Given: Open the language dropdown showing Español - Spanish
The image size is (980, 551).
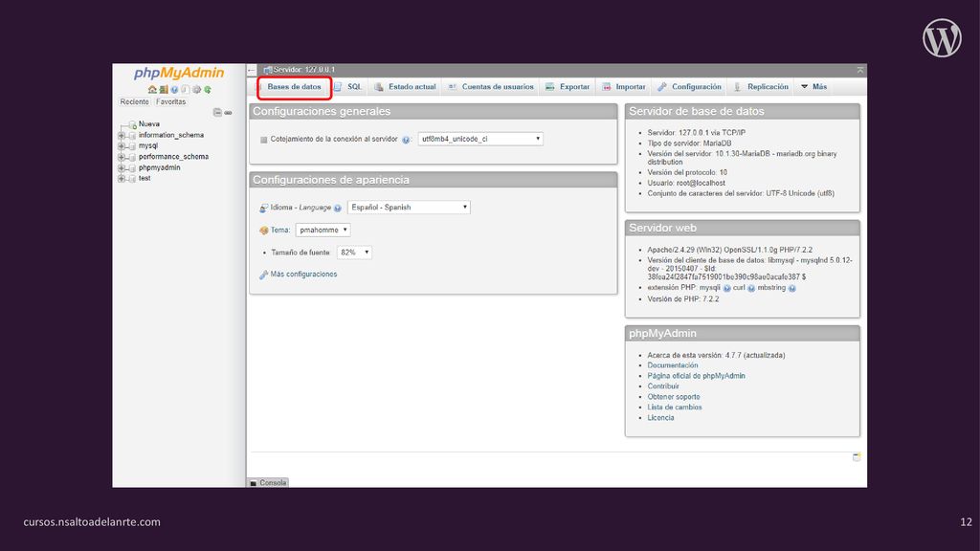Looking at the screenshot, I should (x=409, y=207).
